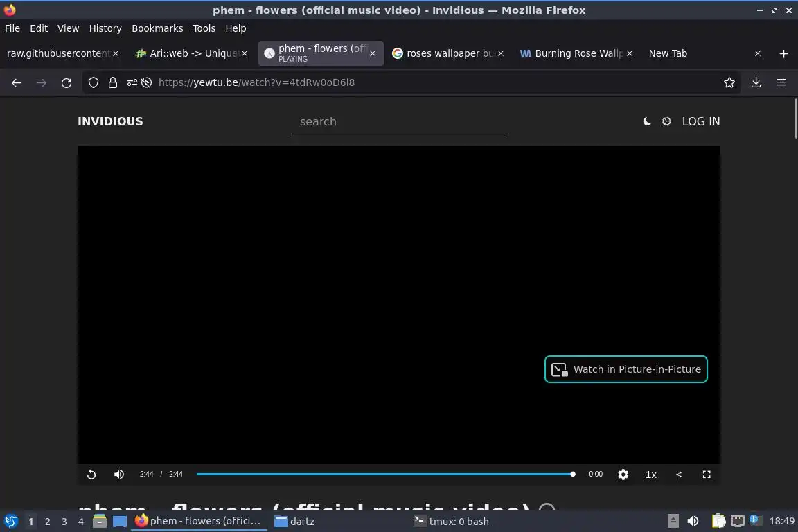This screenshot has width=798, height=532.
Task: Open the Help menu
Action: 236,28
